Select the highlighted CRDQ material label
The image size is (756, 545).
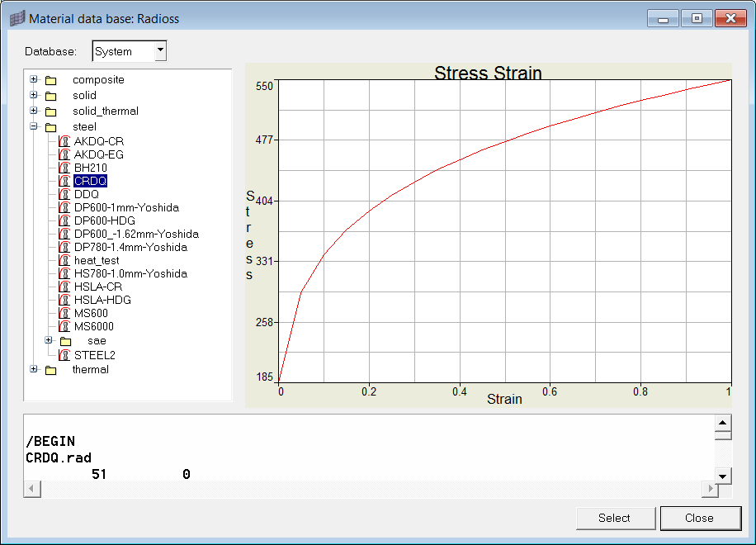tap(90, 181)
